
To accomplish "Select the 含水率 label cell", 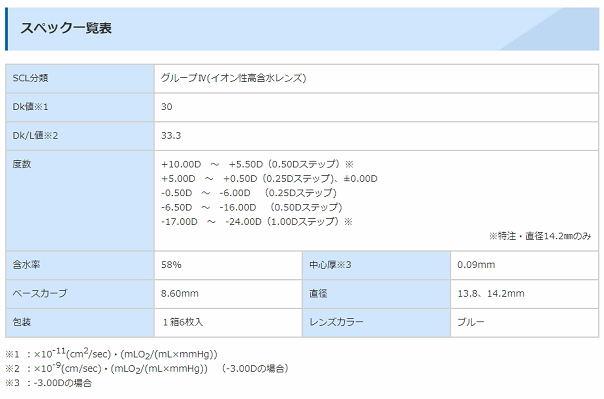I will point(80,265).
